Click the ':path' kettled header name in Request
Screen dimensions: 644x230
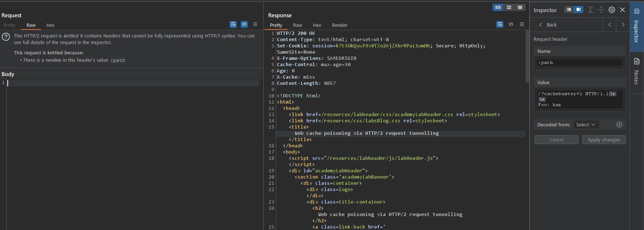tap(118, 60)
